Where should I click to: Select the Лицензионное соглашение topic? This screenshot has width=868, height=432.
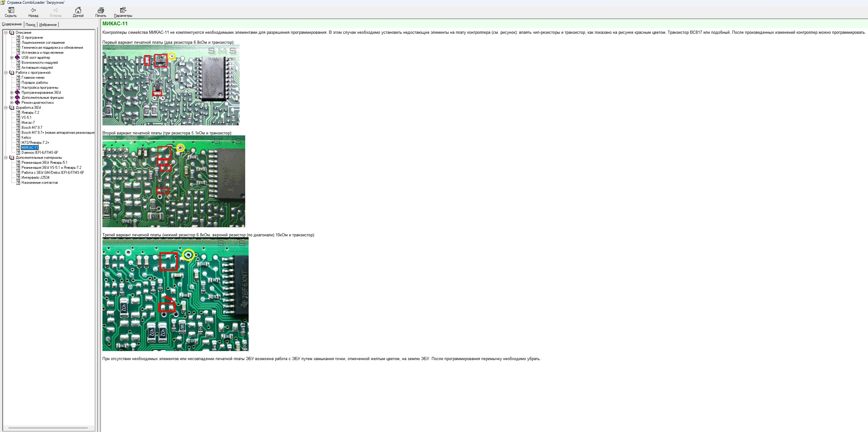tap(43, 43)
